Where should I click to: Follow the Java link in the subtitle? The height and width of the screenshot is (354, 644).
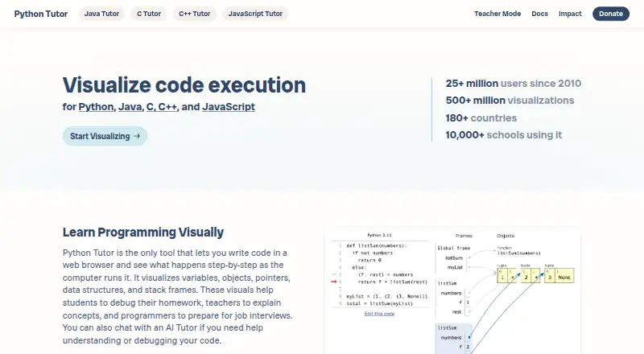[x=130, y=107]
